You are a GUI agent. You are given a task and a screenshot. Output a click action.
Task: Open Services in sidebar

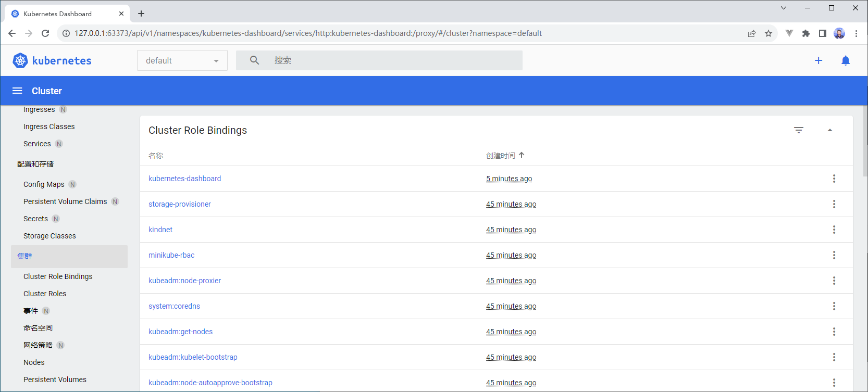tap(37, 144)
